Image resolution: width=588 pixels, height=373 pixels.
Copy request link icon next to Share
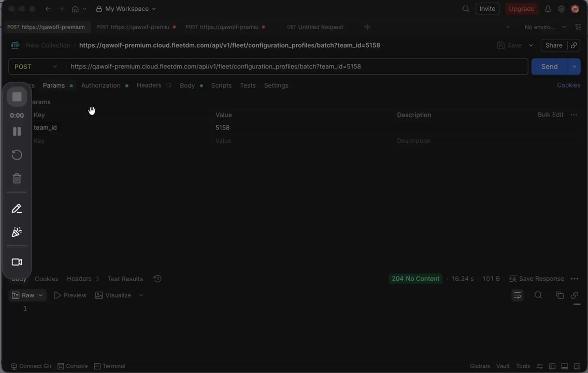(x=573, y=46)
